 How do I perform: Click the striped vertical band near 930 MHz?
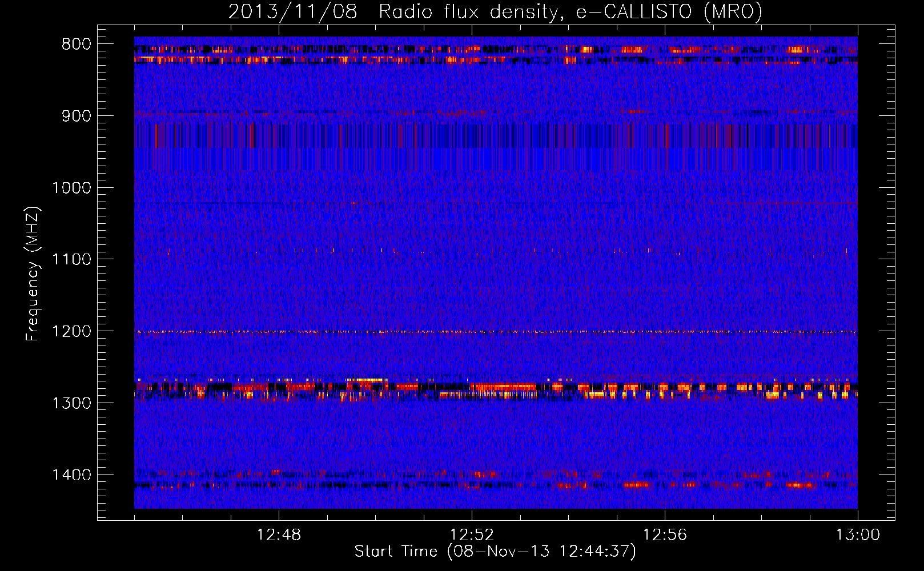click(496, 136)
